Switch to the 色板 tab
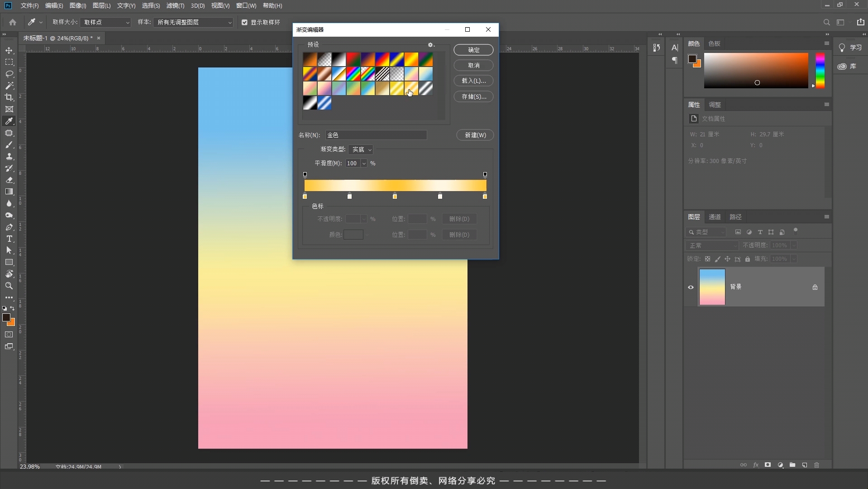 (x=714, y=43)
